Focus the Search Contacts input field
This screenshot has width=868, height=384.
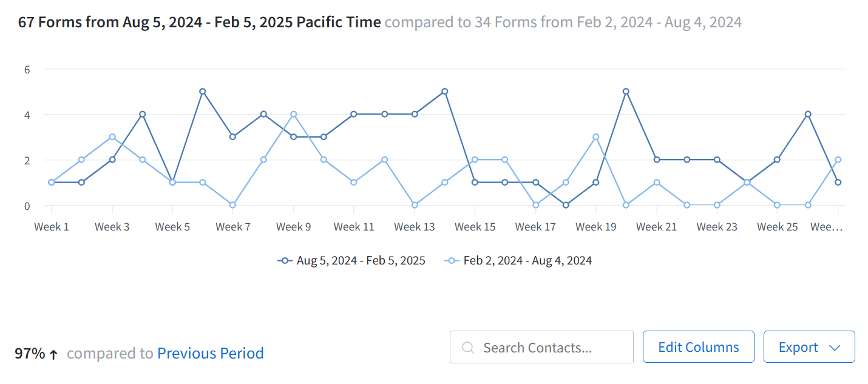[541, 347]
